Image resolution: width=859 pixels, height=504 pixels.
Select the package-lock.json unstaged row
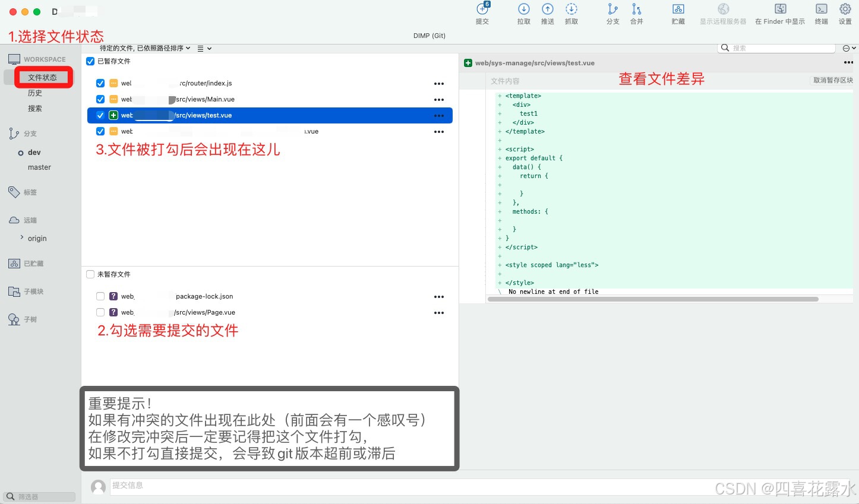270,296
